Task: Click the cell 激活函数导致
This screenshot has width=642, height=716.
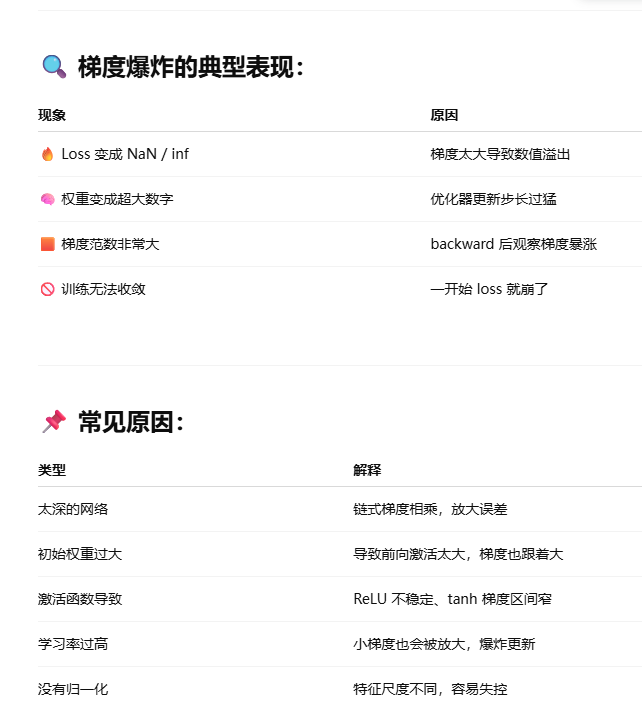Action: (80, 599)
